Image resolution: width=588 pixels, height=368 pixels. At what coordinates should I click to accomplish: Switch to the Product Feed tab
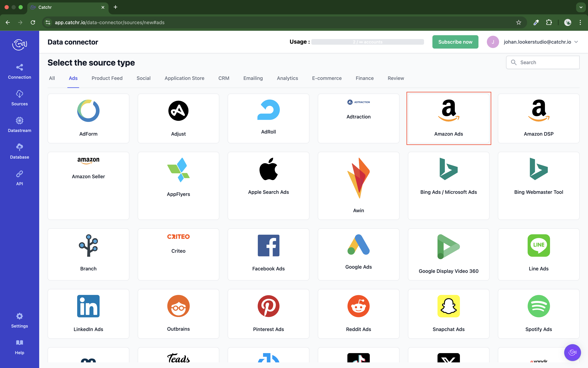(x=107, y=78)
